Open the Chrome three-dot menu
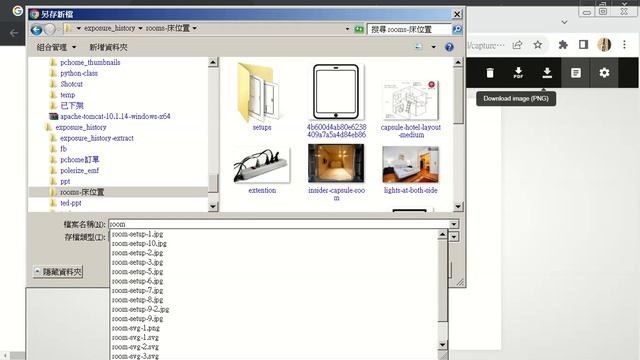Image resolution: width=640 pixels, height=360 pixels. pos(624,44)
